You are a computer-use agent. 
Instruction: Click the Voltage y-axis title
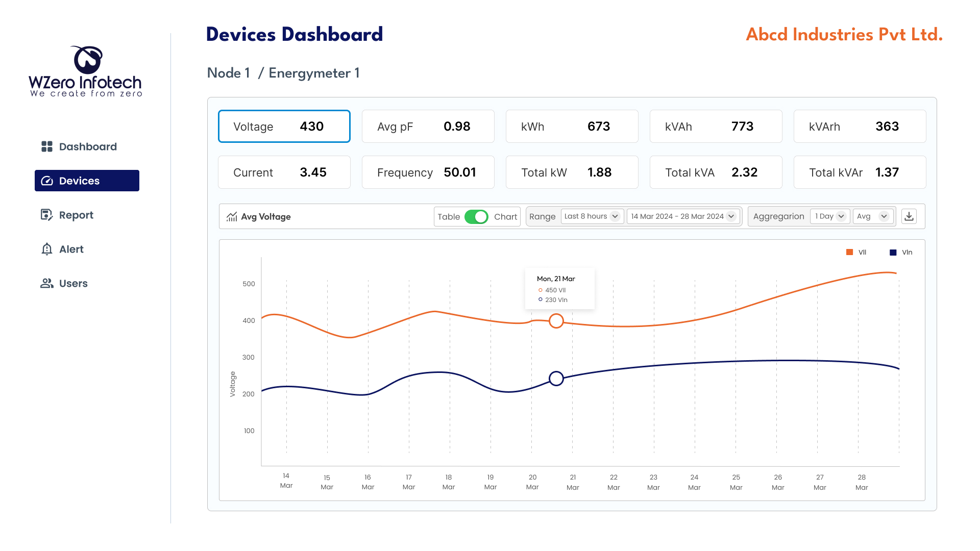tap(233, 384)
